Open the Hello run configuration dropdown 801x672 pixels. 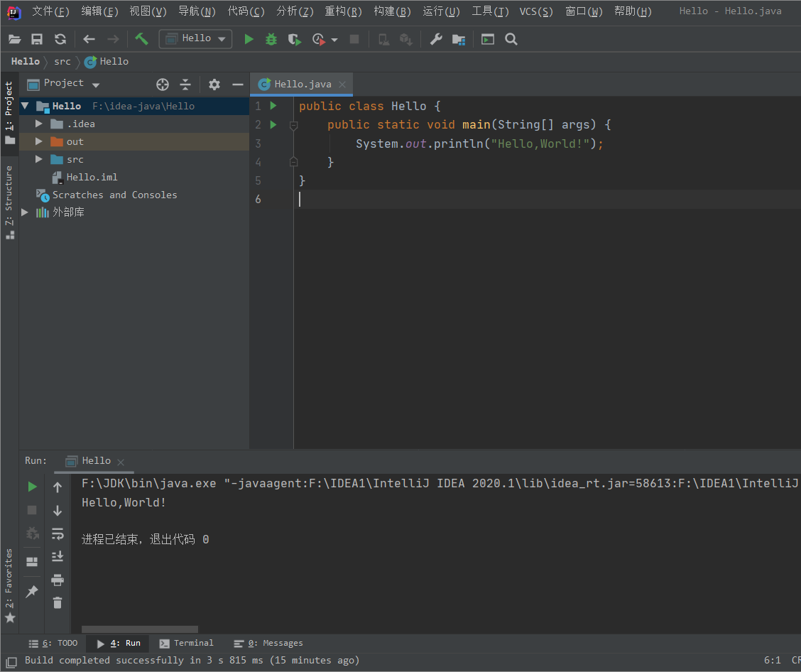click(x=195, y=39)
